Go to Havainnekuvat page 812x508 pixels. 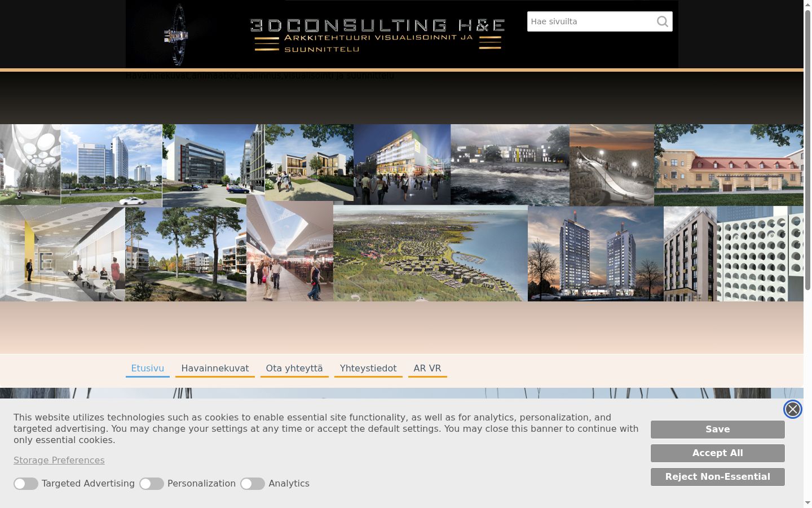coord(215,369)
